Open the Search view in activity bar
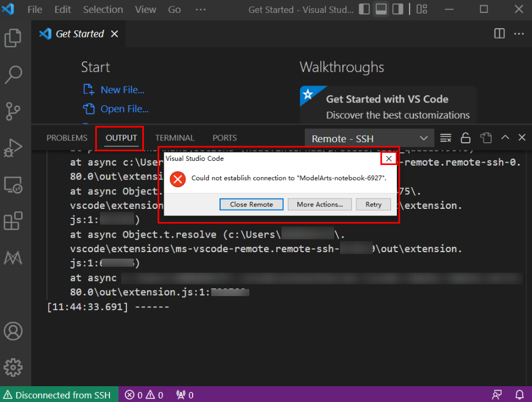This screenshot has height=402, width=532. point(13,75)
